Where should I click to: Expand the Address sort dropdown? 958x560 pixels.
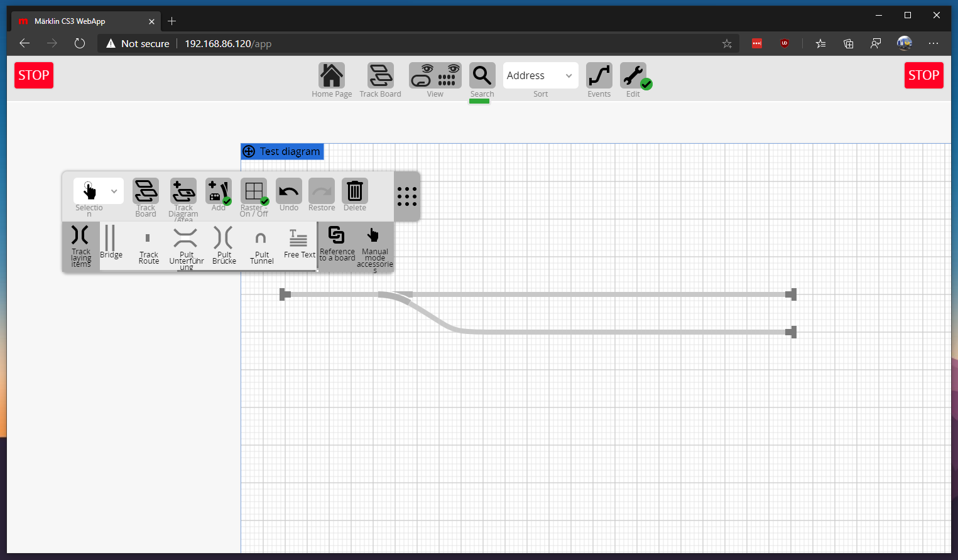click(541, 75)
